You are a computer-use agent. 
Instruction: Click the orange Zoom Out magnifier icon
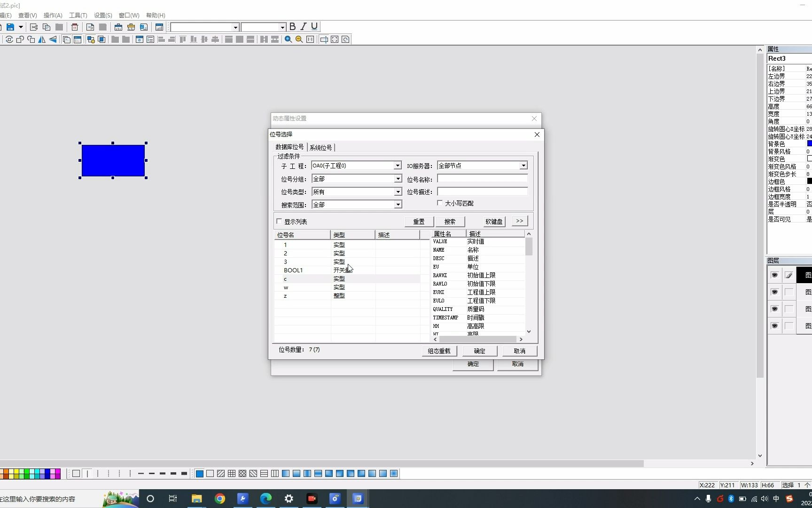[299, 40]
